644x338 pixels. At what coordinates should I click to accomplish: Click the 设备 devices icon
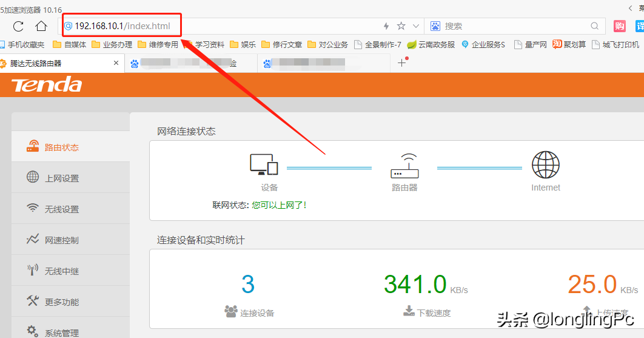click(264, 164)
